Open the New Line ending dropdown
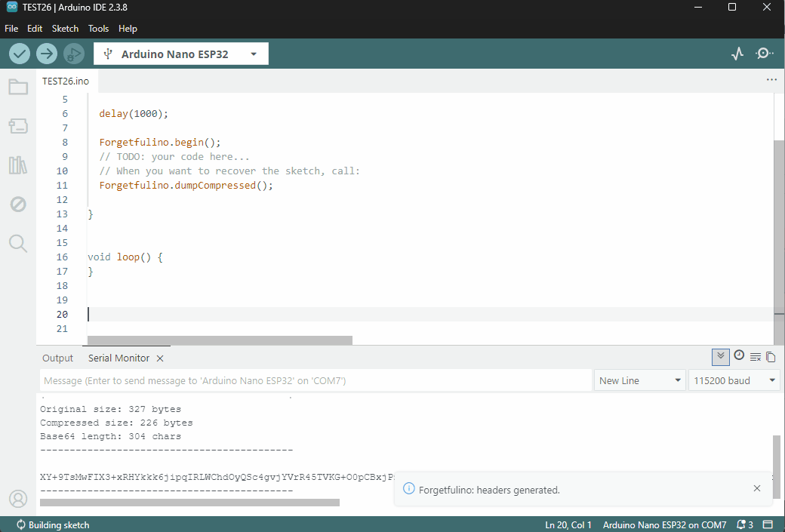The image size is (785, 532). [x=640, y=380]
